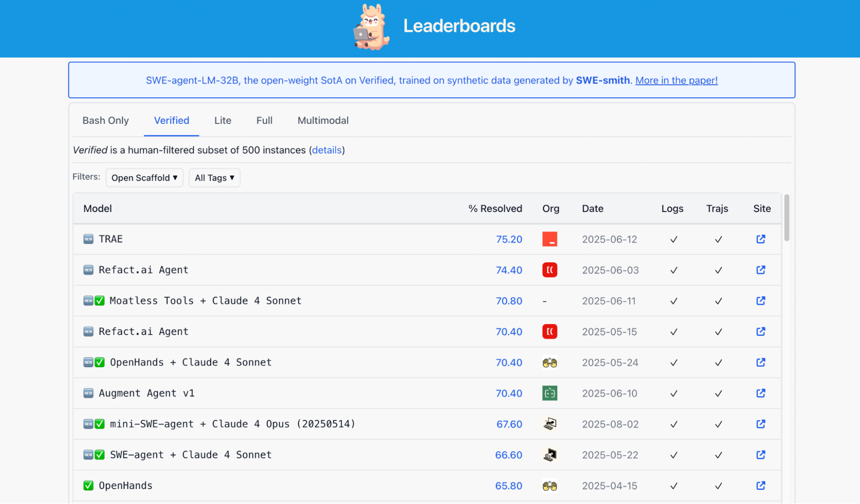The image size is (860, 504).
Task: Open site link for Refact.ai Agent 74.40 row
Action: [761, 270]
